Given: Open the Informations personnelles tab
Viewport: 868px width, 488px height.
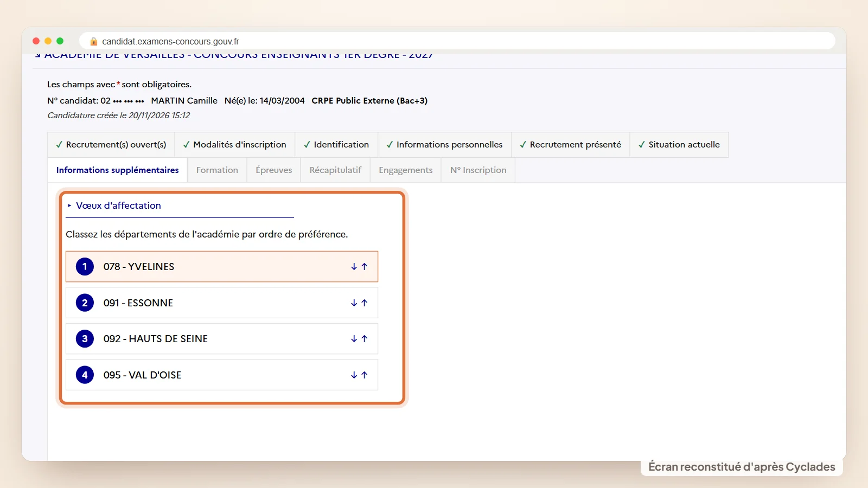Looking at the screenshot, I should point(444,145).
